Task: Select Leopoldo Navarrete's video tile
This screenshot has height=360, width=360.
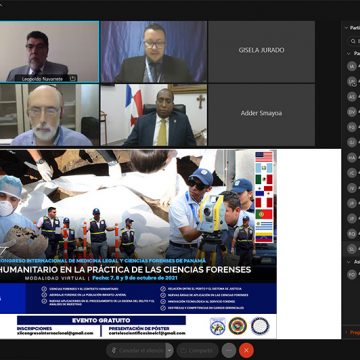Action: point(49,52)
